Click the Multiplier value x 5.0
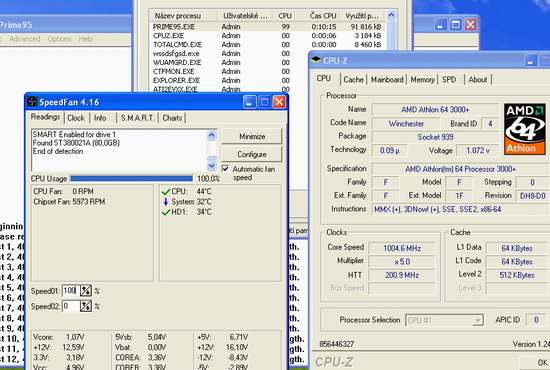The image size is (550, 370). click(x=402, y=262)
